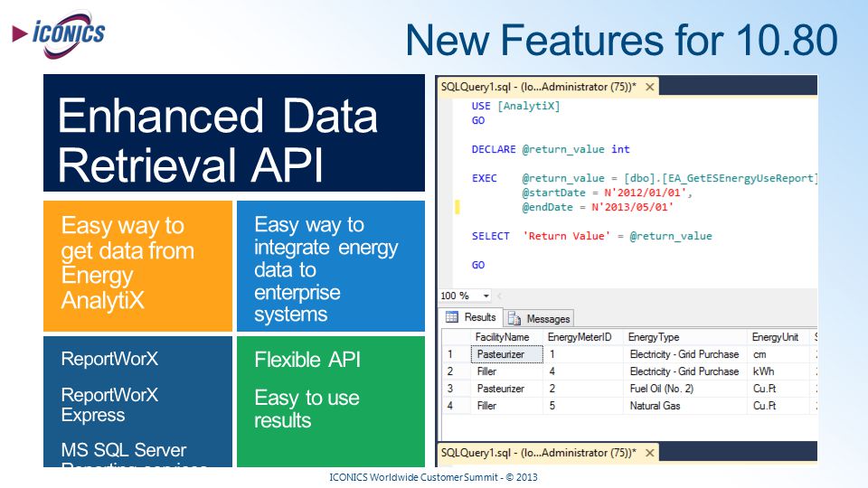Select the Pasteurizer cell in row 1
The height and width of the screenshot is (488, 868).
tap(506, 354)
